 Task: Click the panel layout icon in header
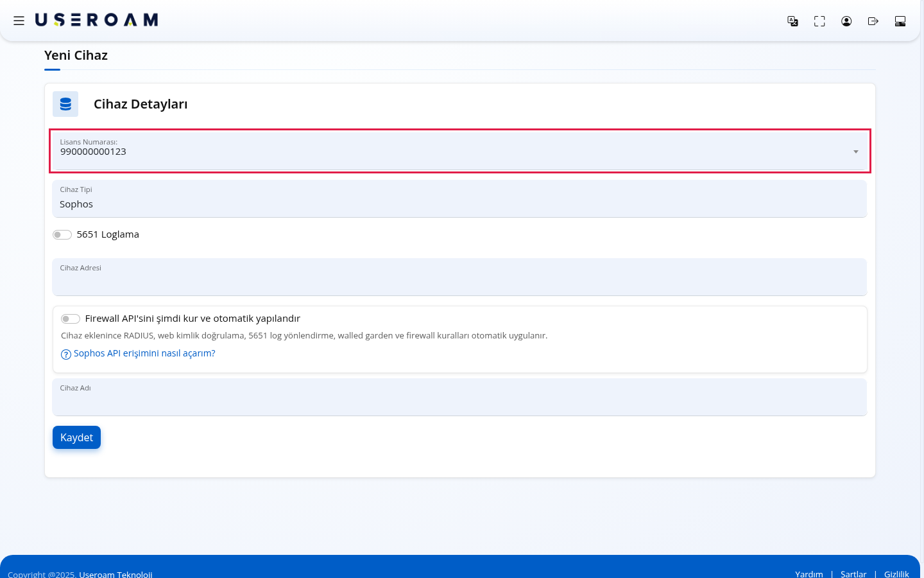[900, 21]
